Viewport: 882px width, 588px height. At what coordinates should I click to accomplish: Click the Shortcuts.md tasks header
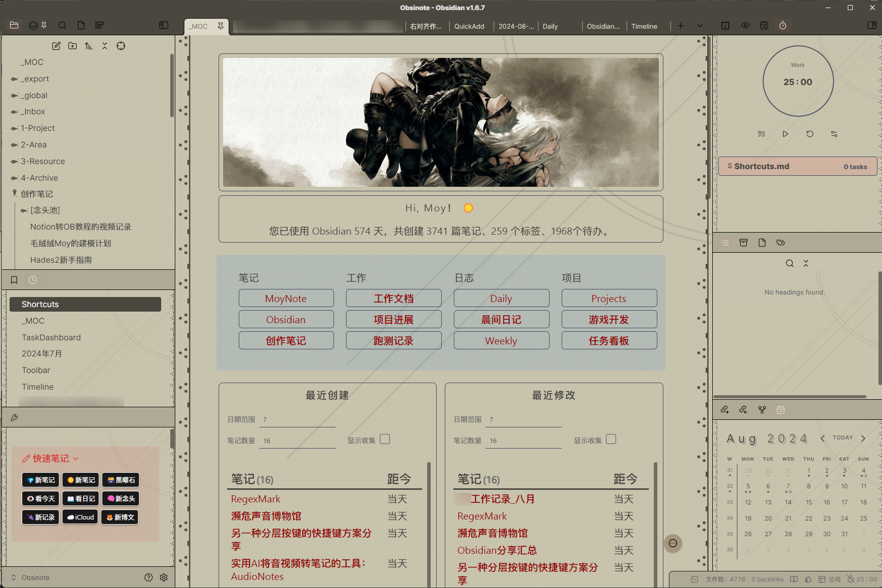[x=798, y=166]
